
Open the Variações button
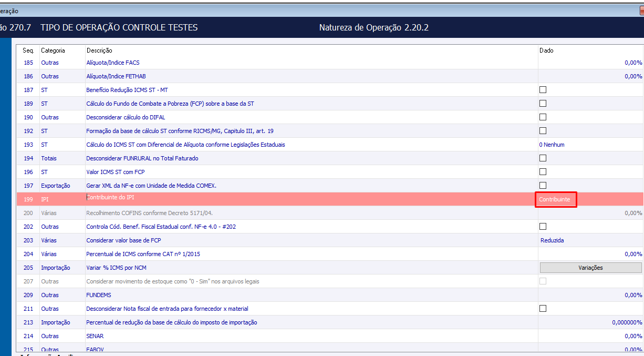(590, 268)
